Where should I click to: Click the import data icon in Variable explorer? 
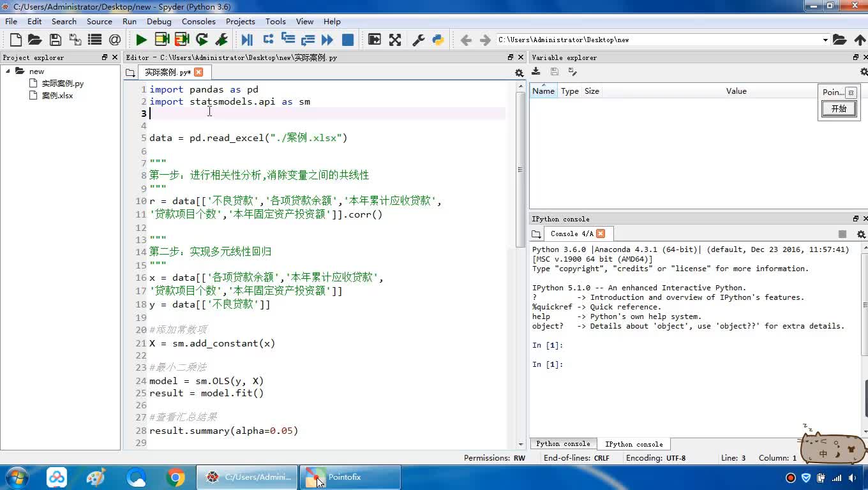point(536,72)
